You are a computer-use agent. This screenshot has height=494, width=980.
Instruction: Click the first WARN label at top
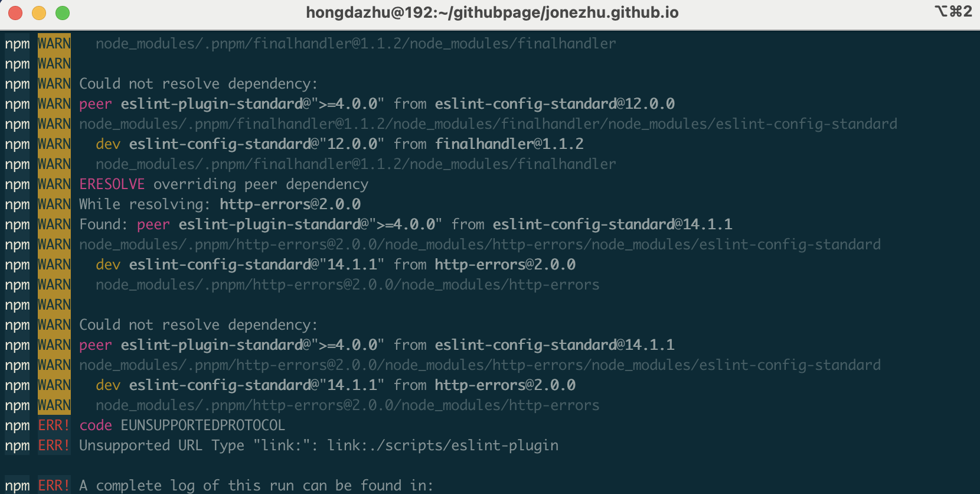[x=54, y=44]
